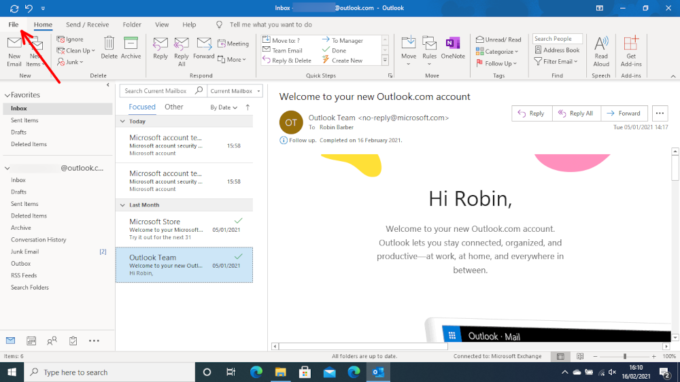Open the View ribbon tab
The height and width of the screenshot is (382, 680).
click(162, 25)
